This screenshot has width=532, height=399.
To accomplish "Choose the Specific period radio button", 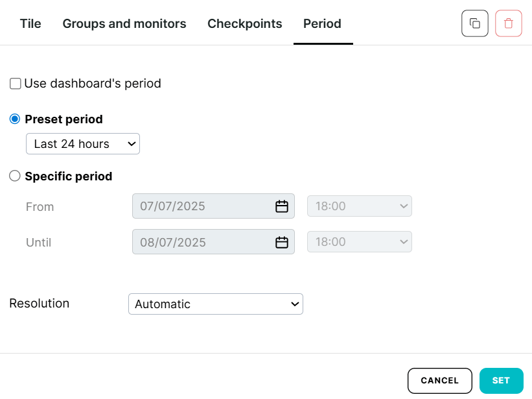I will 15,176.
